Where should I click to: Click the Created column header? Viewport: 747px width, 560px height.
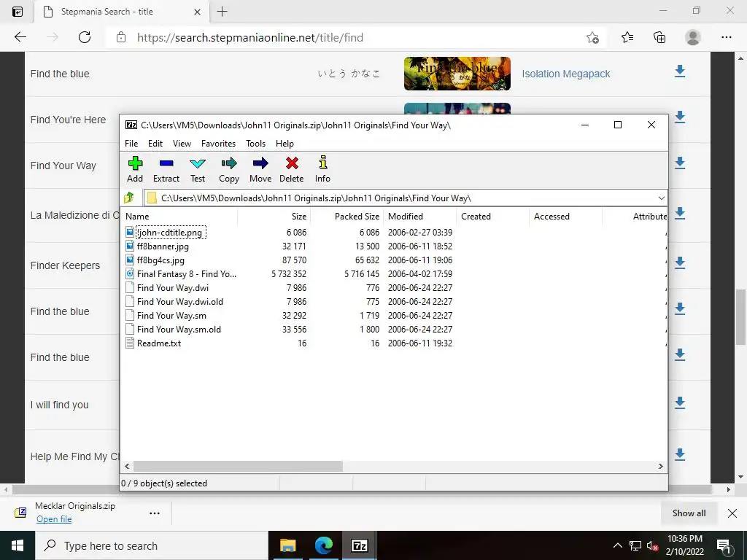pyautogui.click(x=492, y=216)
